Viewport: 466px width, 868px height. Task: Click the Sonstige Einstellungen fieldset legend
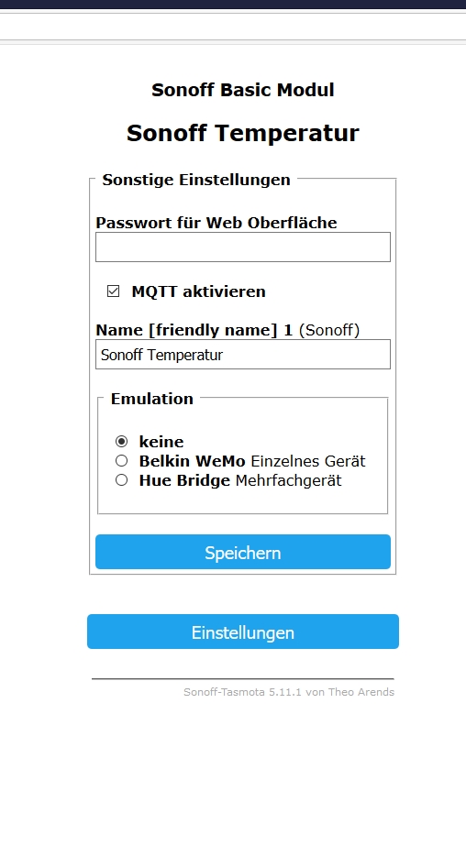196,180
